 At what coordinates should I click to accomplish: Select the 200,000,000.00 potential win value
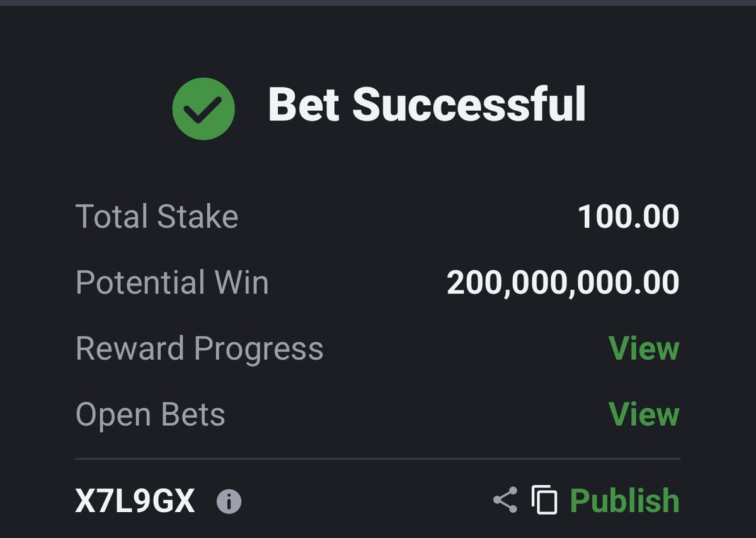click(563, 283)
